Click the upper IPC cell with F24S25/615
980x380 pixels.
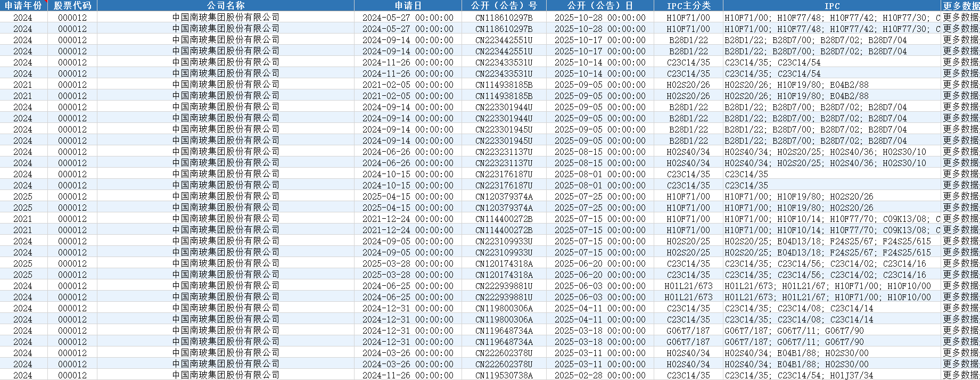tap(832, 241)
